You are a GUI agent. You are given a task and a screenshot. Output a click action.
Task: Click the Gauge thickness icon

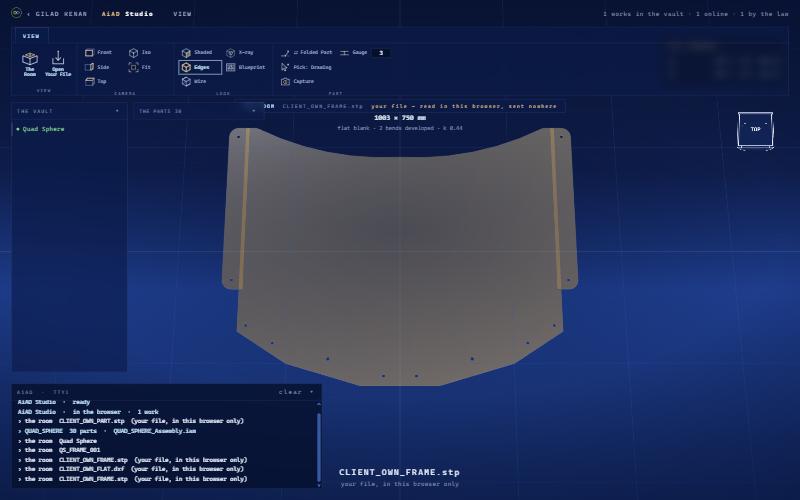coord(344,53)
